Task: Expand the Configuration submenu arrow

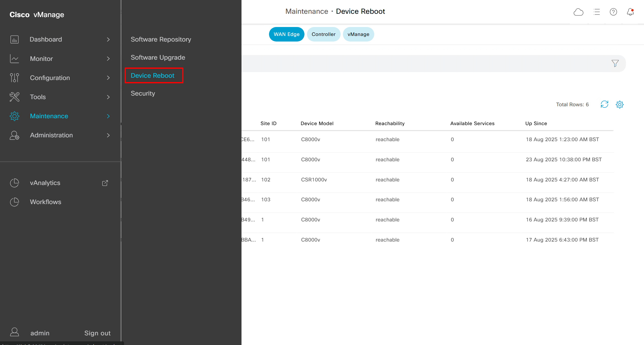Action: 108,78
